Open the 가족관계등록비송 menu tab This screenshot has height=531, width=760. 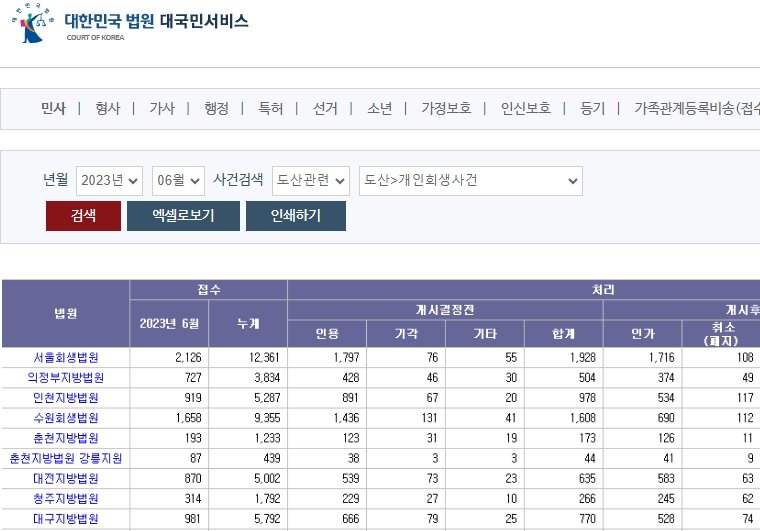[x=697, y=108]
